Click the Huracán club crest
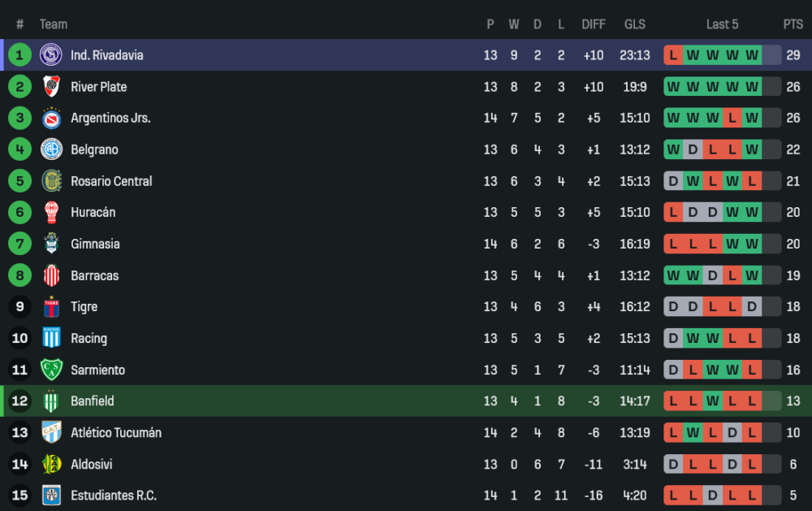This screenshot has height=511, width=812. [x=51, y=213]
